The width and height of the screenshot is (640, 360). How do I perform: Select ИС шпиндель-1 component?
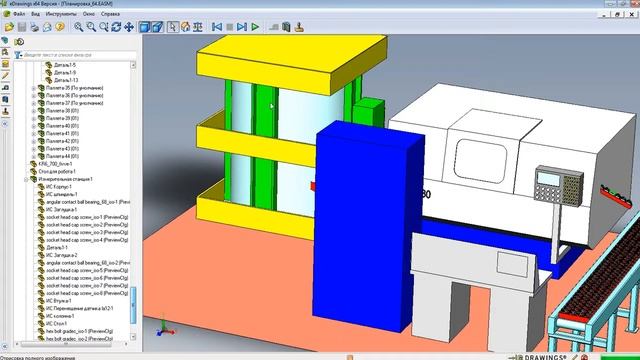(62, 194)
